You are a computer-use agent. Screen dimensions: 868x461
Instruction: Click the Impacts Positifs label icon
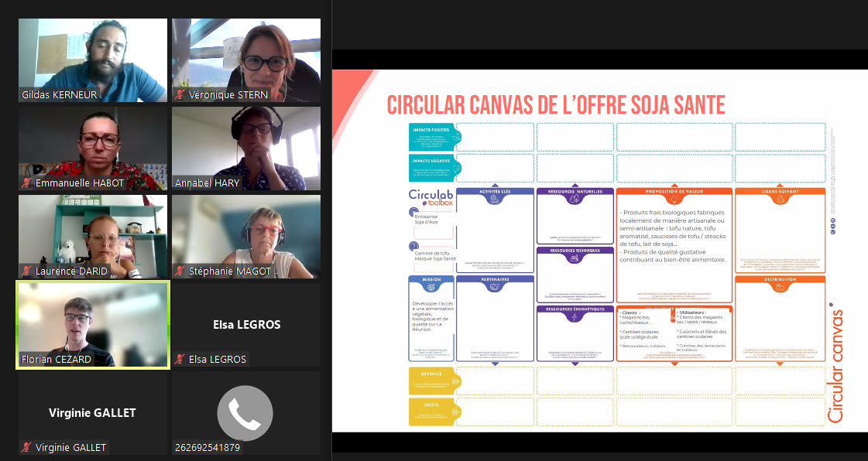pos(456,137)
